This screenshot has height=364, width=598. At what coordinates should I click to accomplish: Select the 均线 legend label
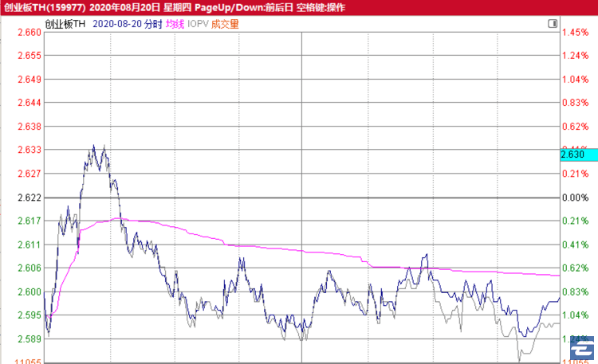[175, 24]
